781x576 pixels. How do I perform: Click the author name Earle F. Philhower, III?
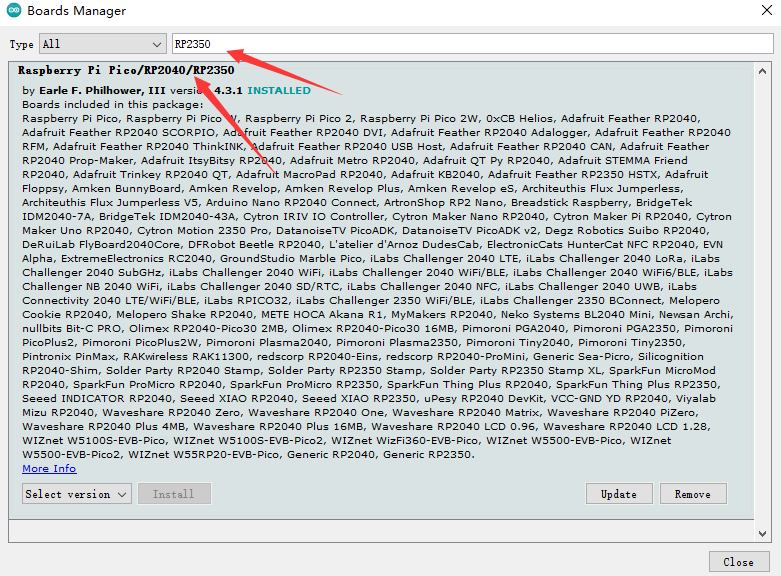point(102,91)
